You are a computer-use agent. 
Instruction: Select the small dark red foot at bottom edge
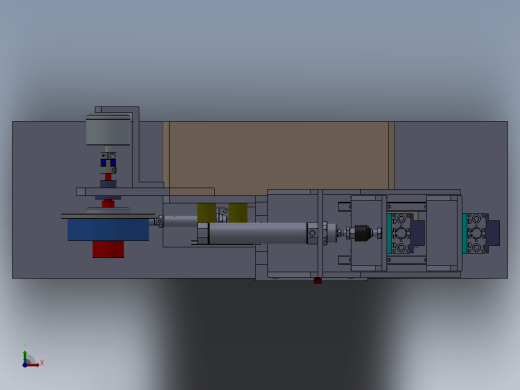[318, 281]
